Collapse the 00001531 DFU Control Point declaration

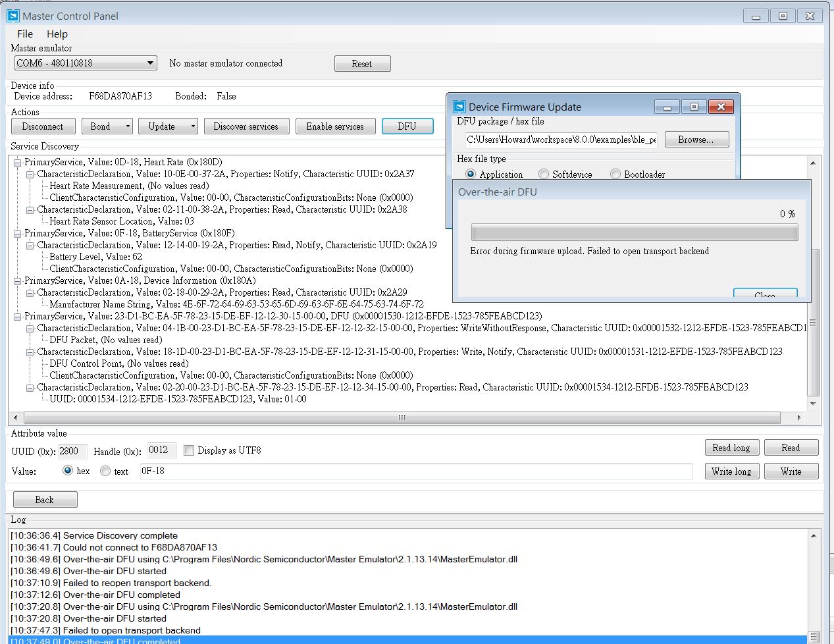(30, 352)
